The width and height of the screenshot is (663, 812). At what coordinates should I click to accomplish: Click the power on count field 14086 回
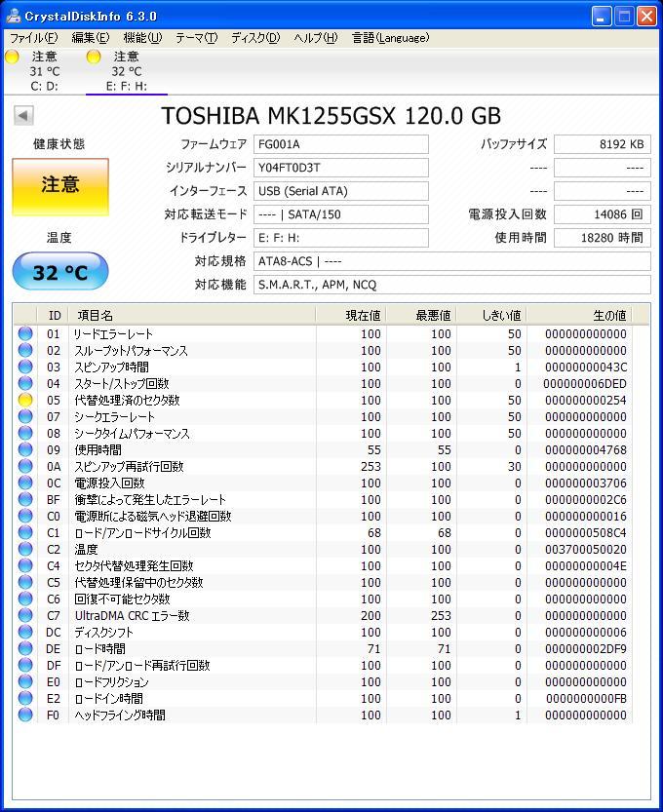(603, 214)
